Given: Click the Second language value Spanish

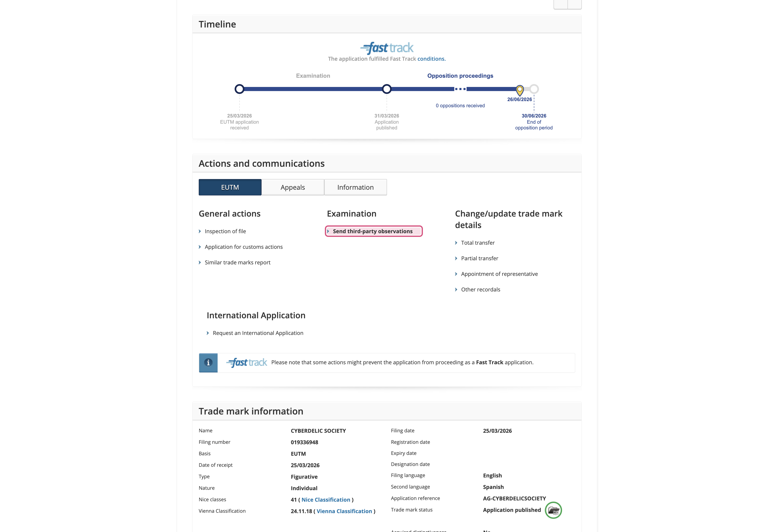Looking at the screenshot, I should [x=493, y=487].
